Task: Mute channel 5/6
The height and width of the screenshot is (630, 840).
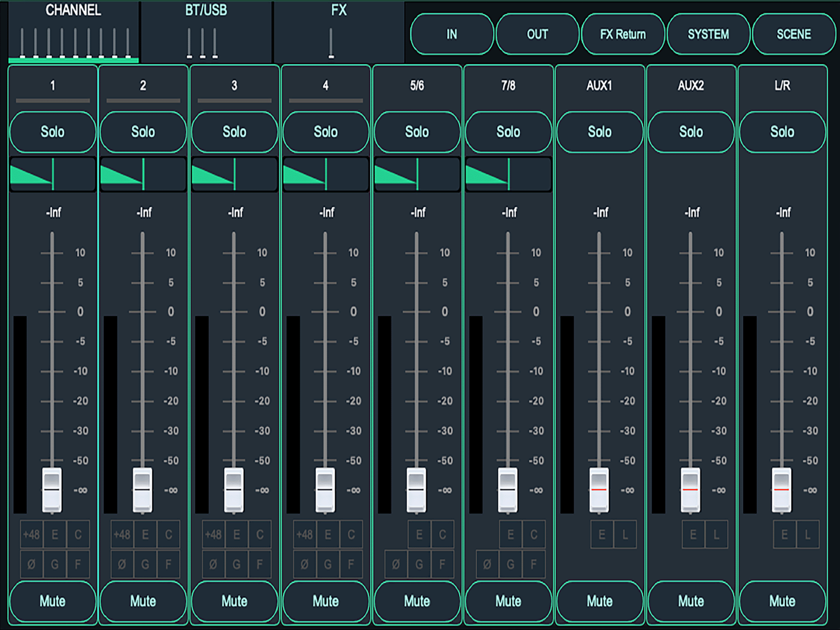Action: click(x=417, y=601)
